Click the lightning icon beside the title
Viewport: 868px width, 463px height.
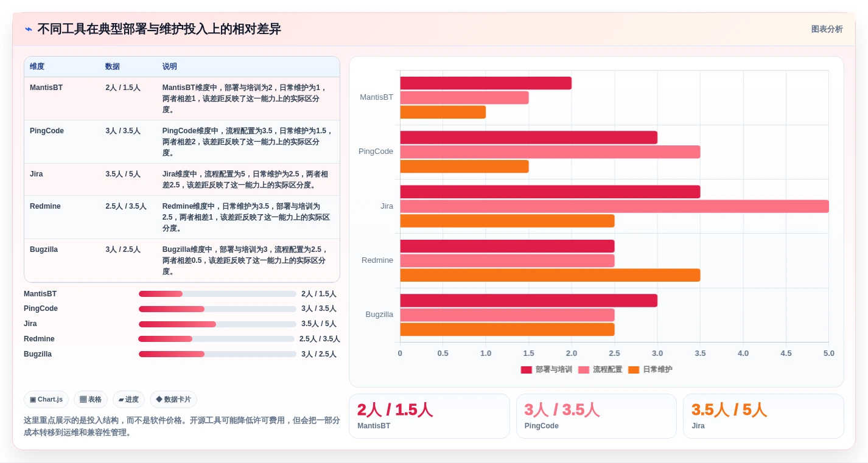pyautogui.click(x=29, y=29)
